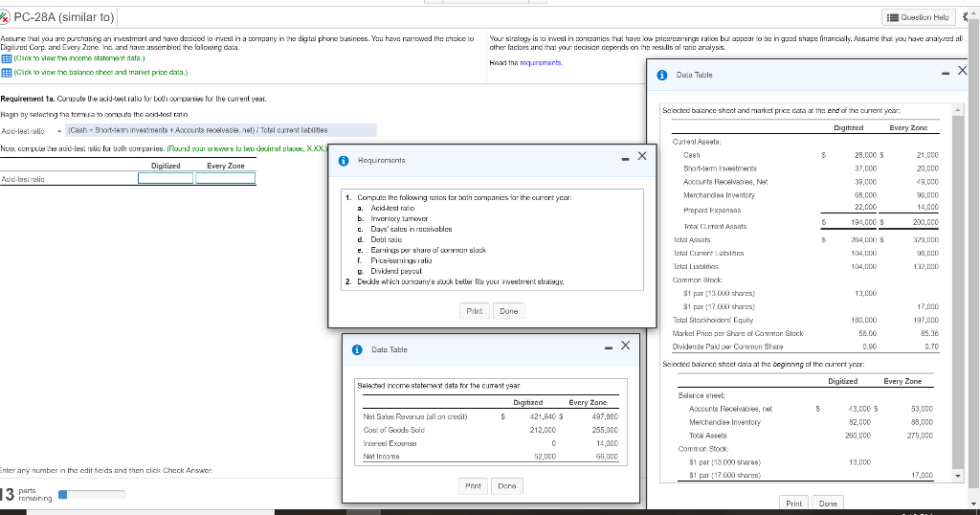Click Print in the income statement Data Table
980x515 pixels.
tap(473, 486)
